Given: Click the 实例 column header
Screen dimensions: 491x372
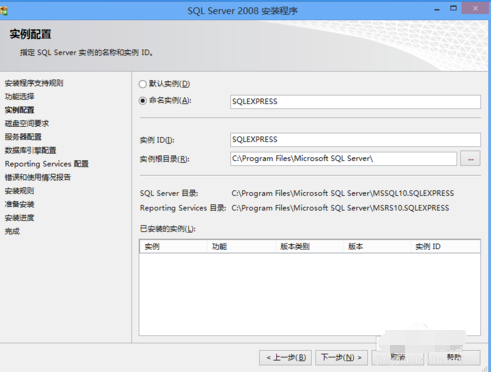Looking at the screenshot, I should [173, 247].
